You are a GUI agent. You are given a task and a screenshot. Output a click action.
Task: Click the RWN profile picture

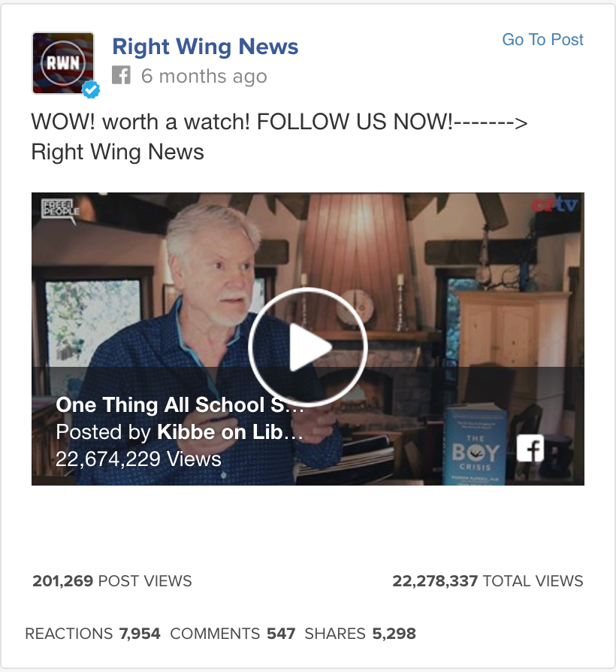[x=63, y=63]
